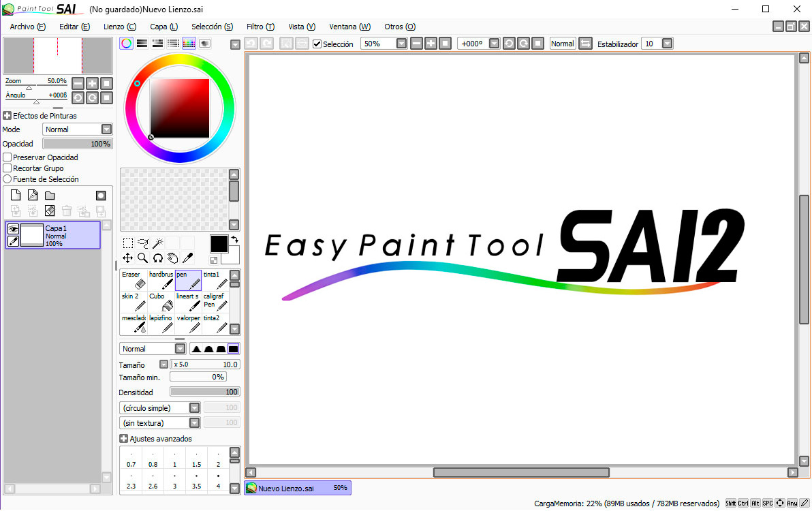This screenshot has height=511, width=812.
Task: Click the move layer tool
Action: click(x=127, y=258)
